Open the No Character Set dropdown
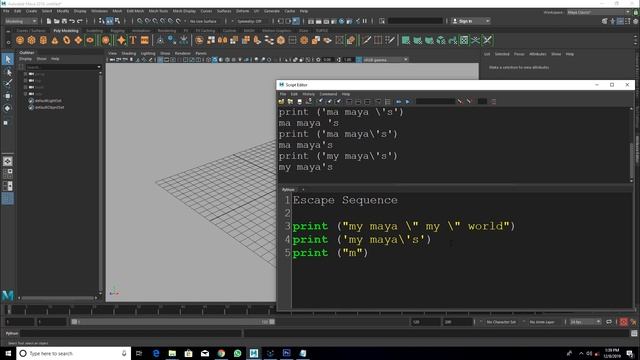 (501, 322)
